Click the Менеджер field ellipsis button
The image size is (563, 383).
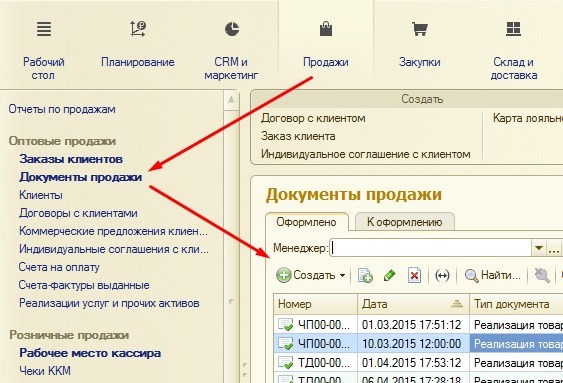point(554,248)
